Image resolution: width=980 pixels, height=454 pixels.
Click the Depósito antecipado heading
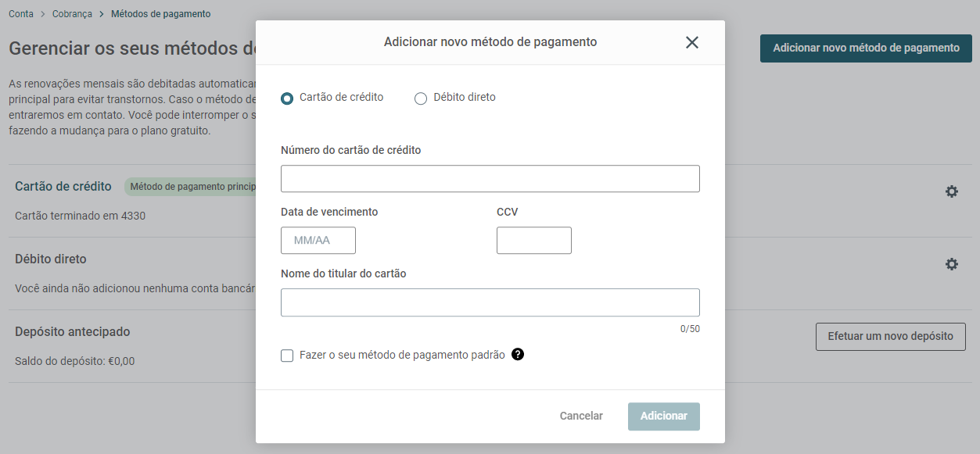click(x=73, y=331)
